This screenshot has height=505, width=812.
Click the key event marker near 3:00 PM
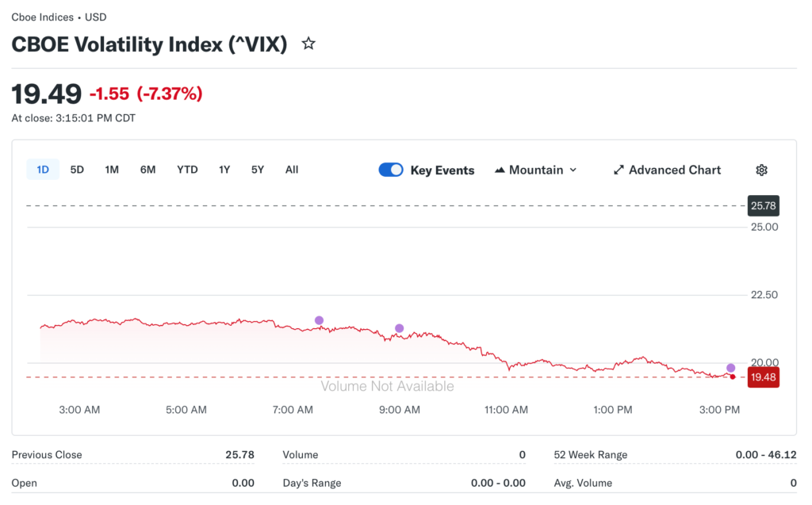point(730,368)
